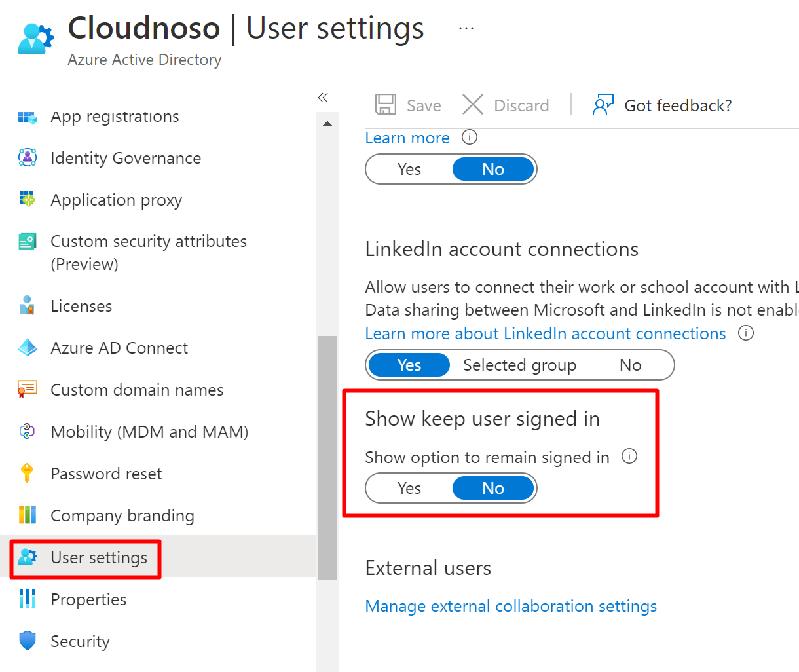This screenshot has width=799, height=672.
Task: Open the ellipsis more options menu
Action: [466, 29]
